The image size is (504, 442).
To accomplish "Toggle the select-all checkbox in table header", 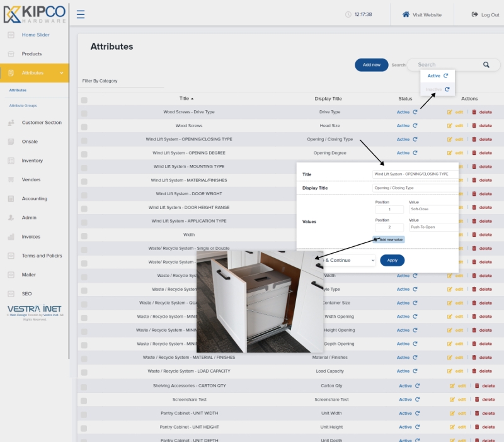I will (x=84, y=99).
